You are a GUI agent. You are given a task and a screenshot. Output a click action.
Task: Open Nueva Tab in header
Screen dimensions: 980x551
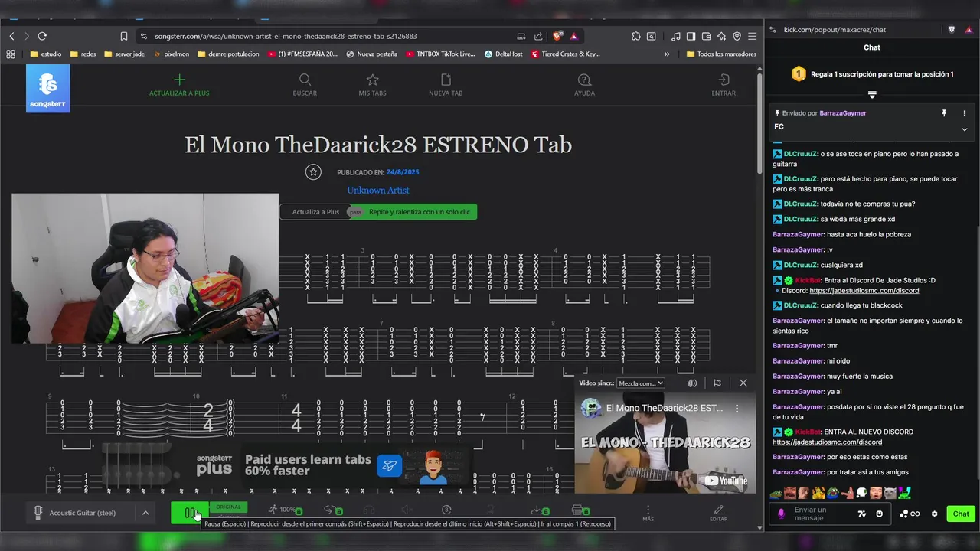446,85
